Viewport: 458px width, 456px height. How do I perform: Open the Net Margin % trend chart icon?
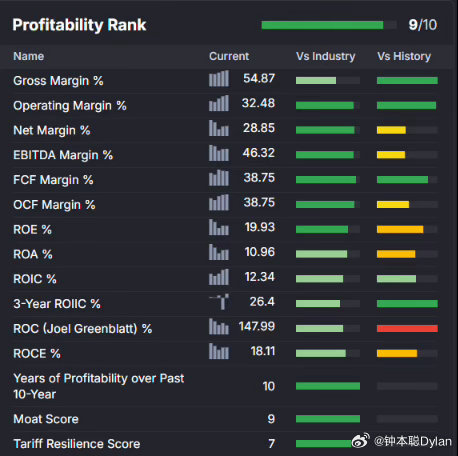click(x=219, y=128)
